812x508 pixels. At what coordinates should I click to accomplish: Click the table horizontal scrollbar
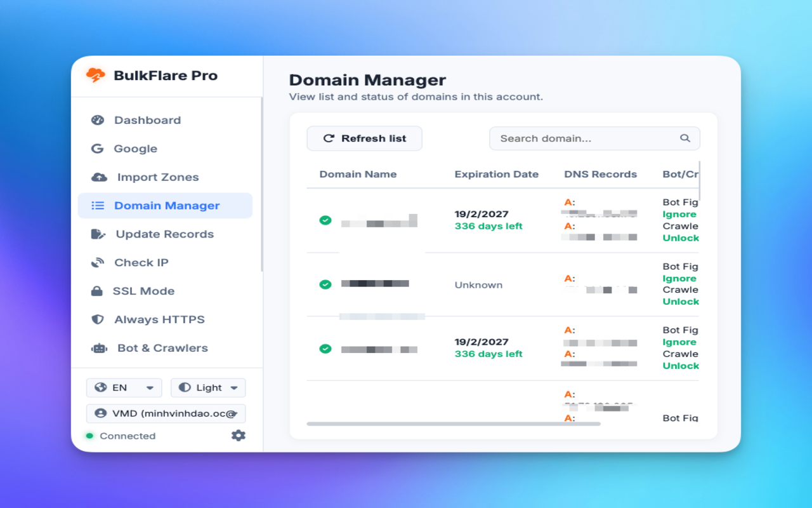coord(454,424)
